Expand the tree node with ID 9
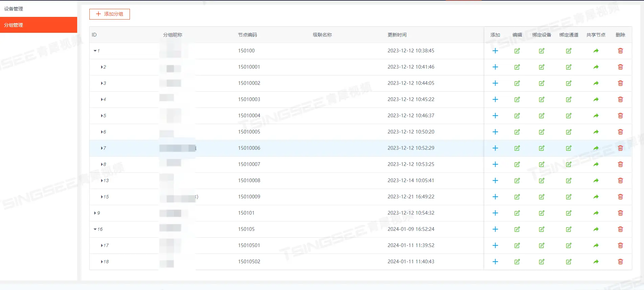This screenshot has width=644, height=290. coord(95,213)
